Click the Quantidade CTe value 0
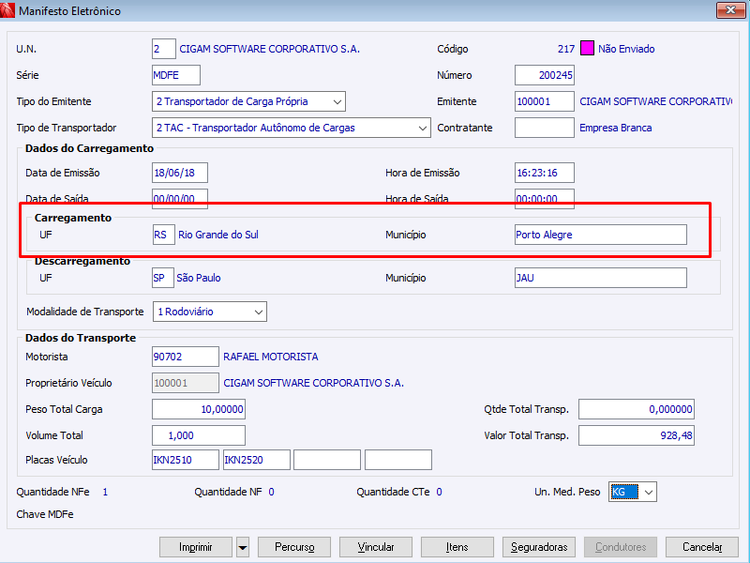 pos(439,492)
